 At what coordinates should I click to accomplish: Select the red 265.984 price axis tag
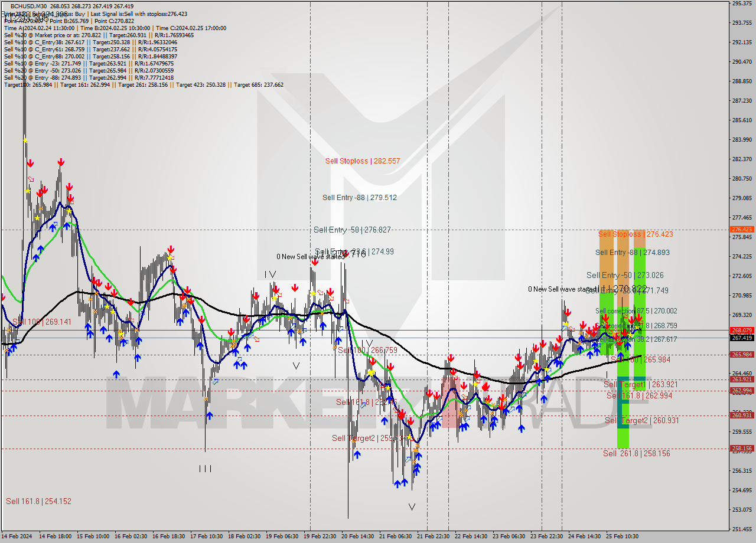click(742, 355)
